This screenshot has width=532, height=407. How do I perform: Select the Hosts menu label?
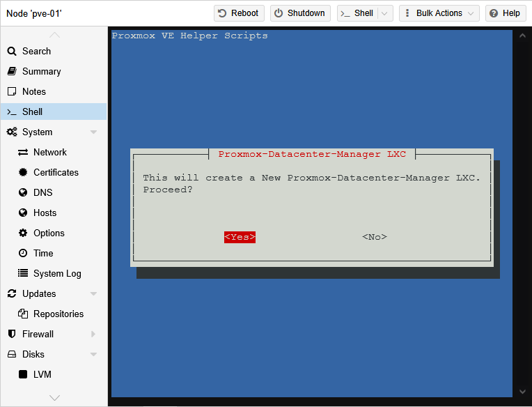point(45,213)
